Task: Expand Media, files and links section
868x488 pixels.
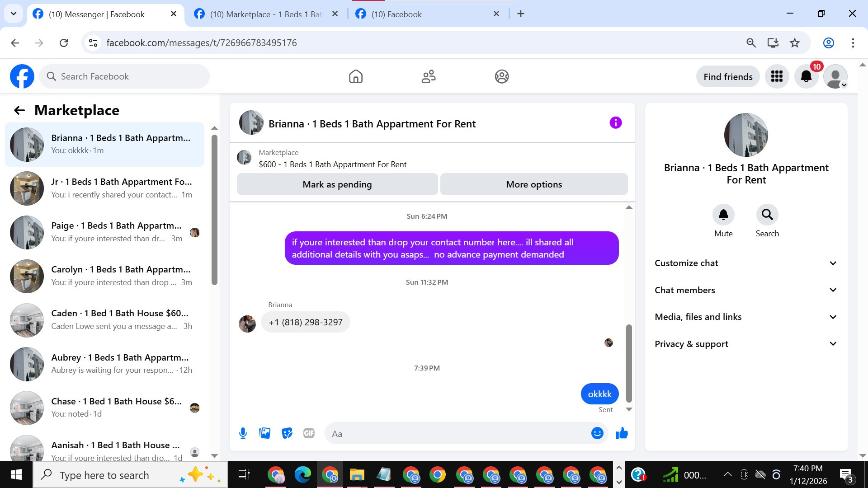Action: [x=746, y=317]
